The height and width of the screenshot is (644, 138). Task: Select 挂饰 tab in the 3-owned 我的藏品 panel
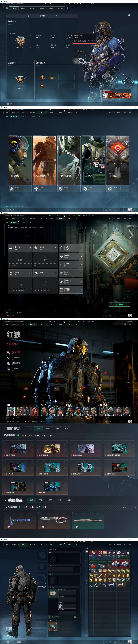click(x=60, y=500)
